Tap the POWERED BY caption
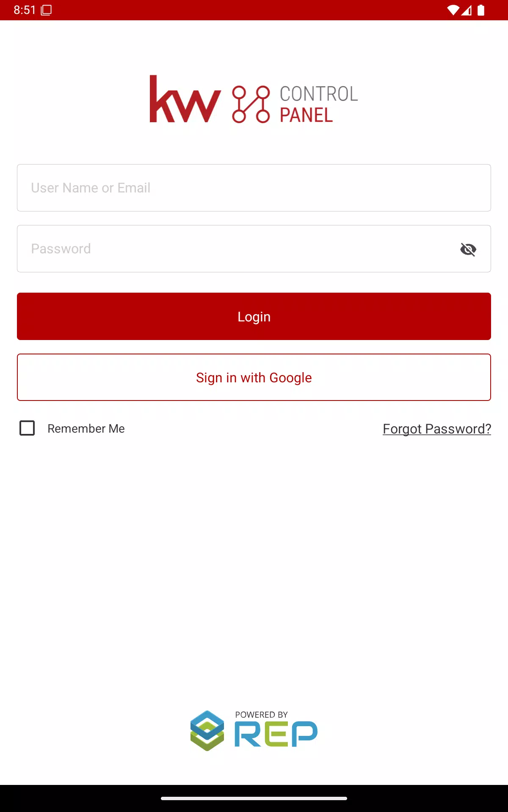508x812 pixels. 261,715
